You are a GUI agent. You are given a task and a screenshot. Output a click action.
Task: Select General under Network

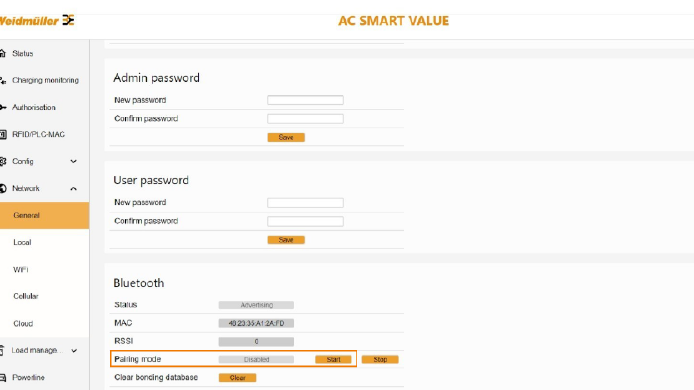44,216
